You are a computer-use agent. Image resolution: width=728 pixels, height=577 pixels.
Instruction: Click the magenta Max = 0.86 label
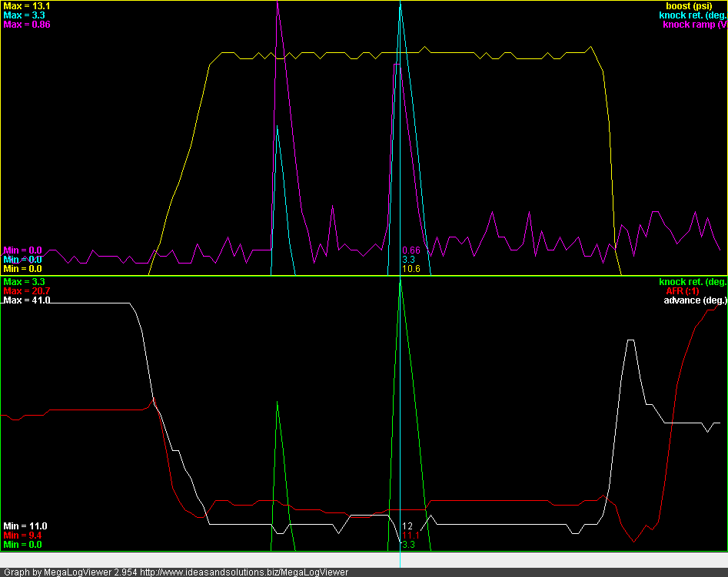[x=28, y=25]
